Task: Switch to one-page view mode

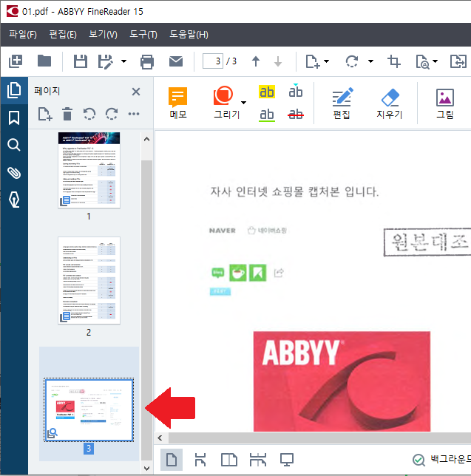Action: pyautogui.click(x=172, y=460)
